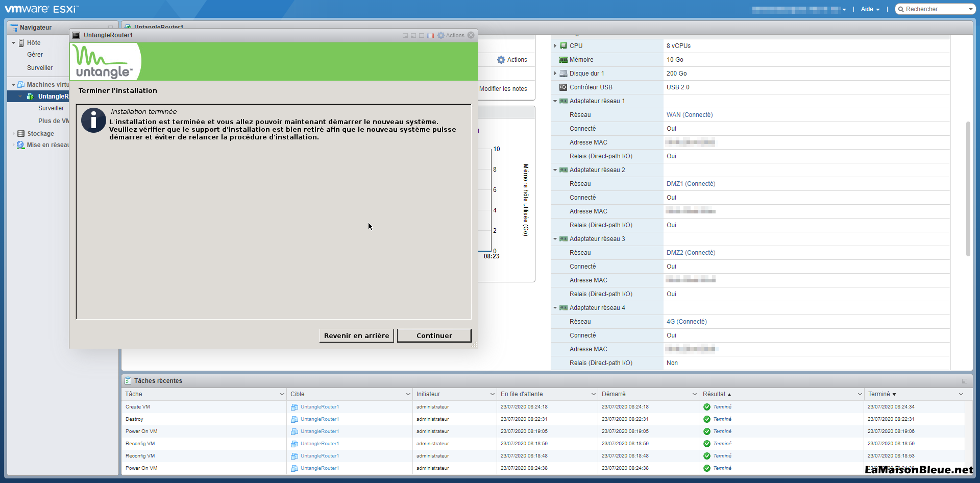This screenshot has width=980, height=483.
Task: Open Actions menu in console window title bar
Action: pos(451,35)
